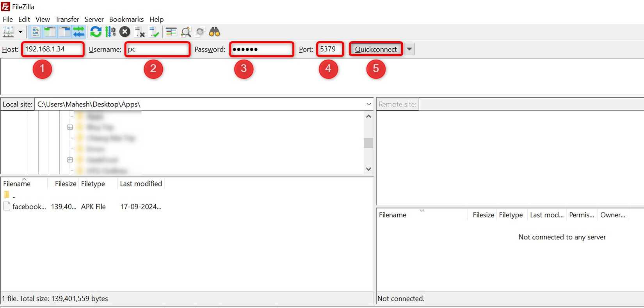Click the local tree scrollbar down arrow
The height and width of the screenshot is (308, 644).
coord(368,169)
